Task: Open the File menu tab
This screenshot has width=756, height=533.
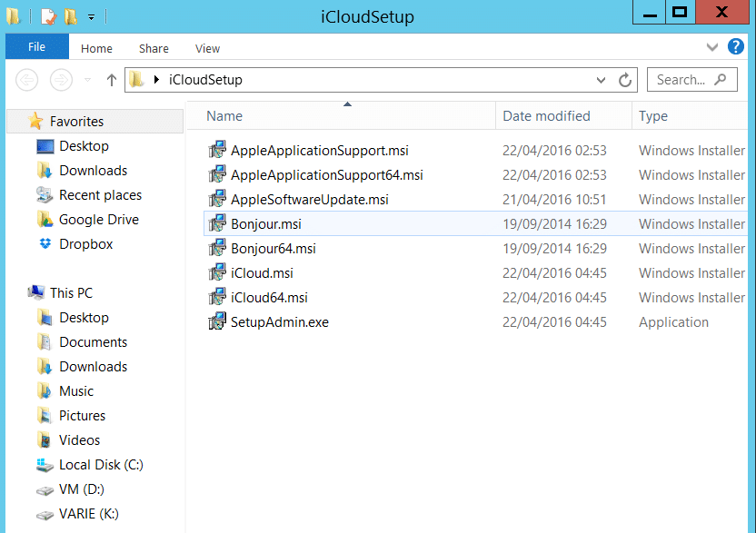Action: point(37,46)
